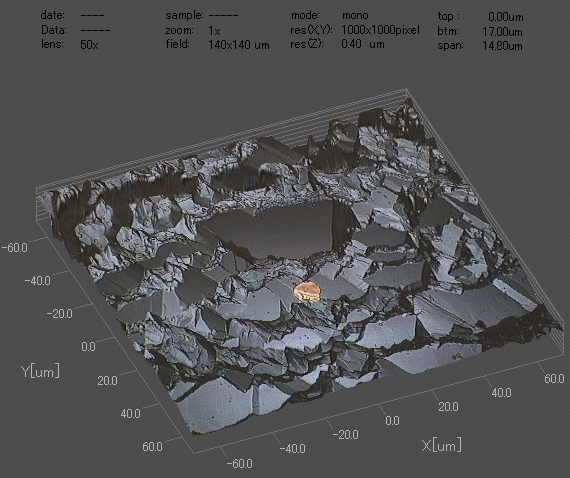Screen dimensions: 570x478
Task: Click the lens 50x value
Action: tap(89, 45)
